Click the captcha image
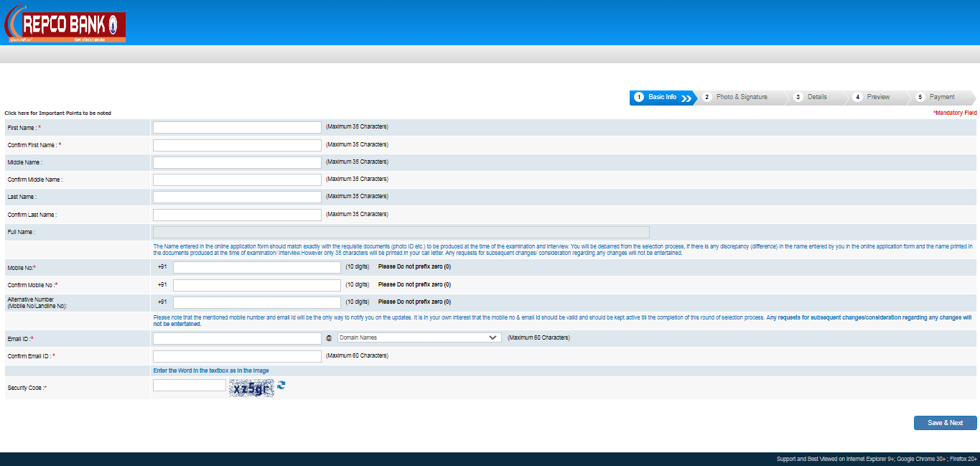Screen dimensions: 980x466 coord(251,388)
